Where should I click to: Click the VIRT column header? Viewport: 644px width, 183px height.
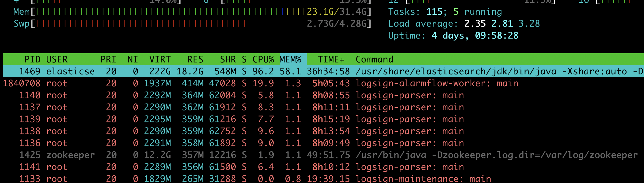coord(160,59)
